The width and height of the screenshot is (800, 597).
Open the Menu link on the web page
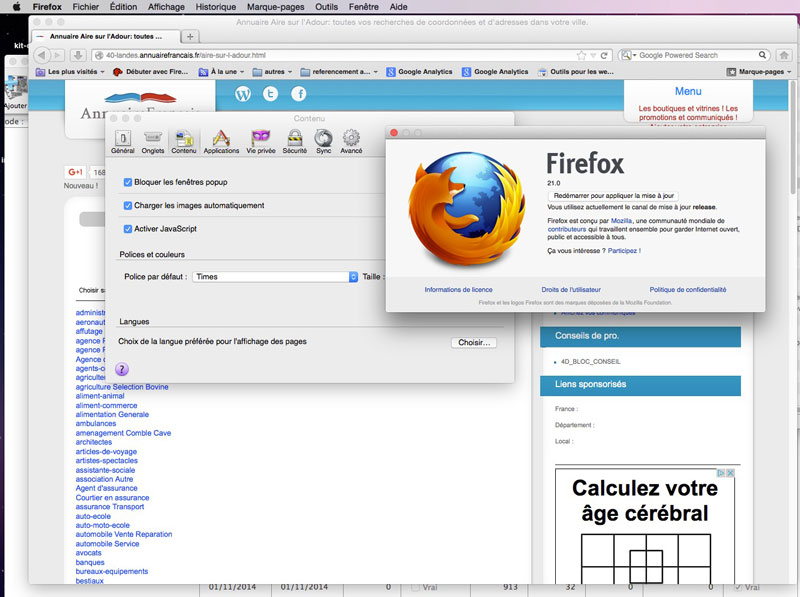[688, 91]
